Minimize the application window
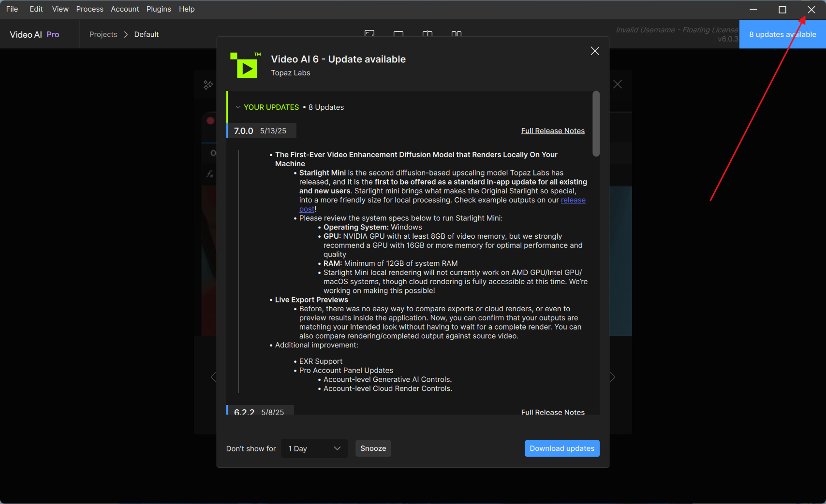826x504 pixels. coord(753,9)
